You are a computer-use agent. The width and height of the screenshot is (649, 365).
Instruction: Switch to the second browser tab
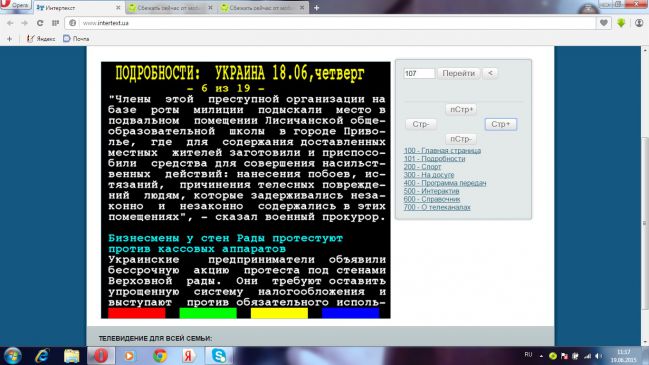pyautogui.click(x=170, y=8)
